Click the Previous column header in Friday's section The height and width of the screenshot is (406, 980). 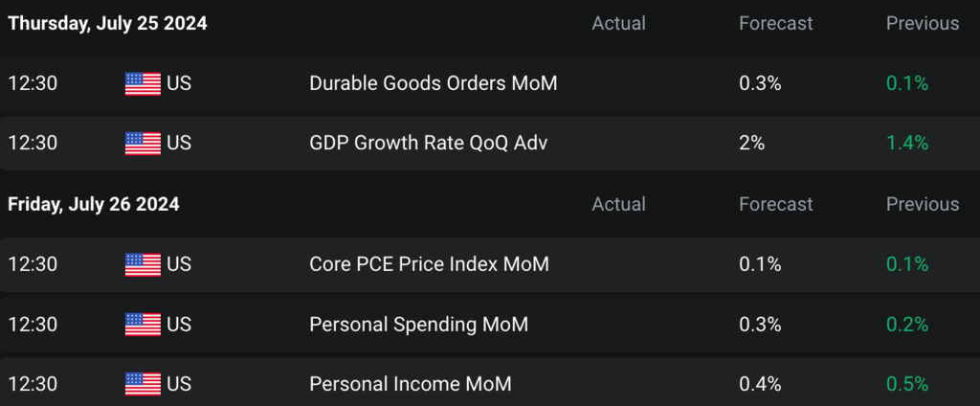tap(922, 204)
